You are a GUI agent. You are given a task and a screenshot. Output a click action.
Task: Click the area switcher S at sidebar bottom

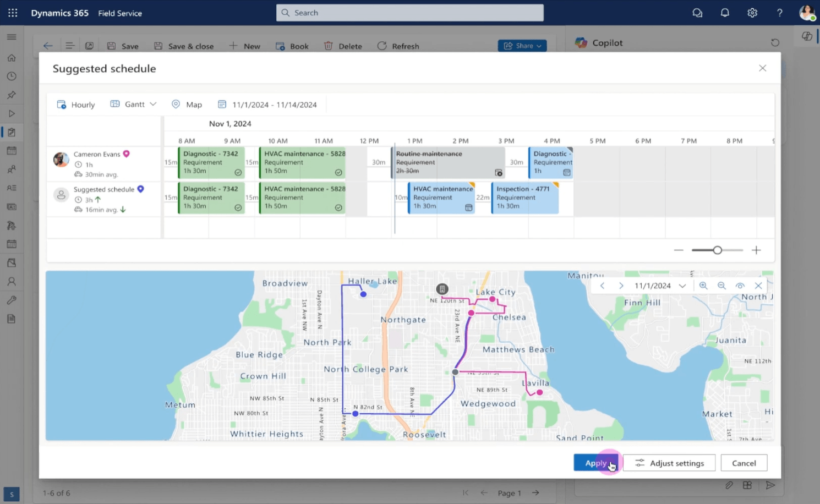tap(12, 494)
